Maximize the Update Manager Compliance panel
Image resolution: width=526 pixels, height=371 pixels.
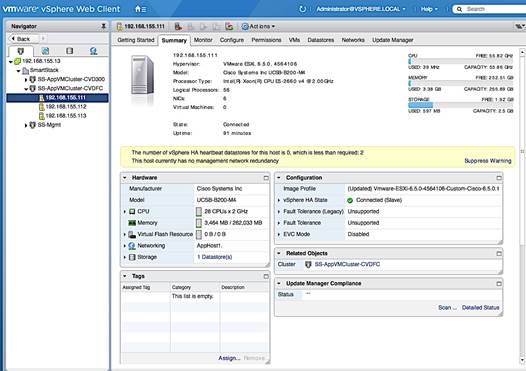499,284
